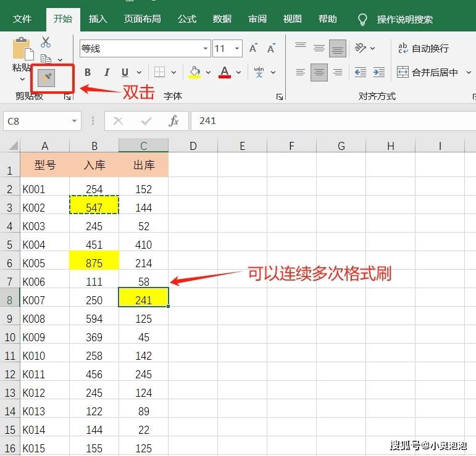Align text right

(338, 72)
